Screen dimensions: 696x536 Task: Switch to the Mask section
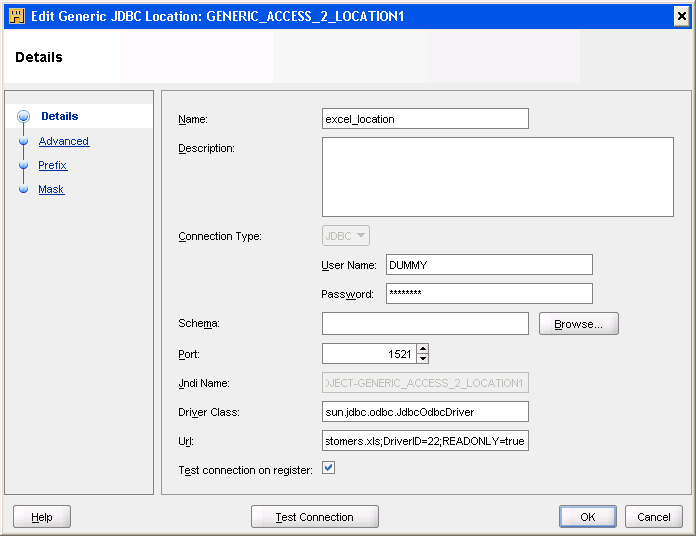(51, 190)
